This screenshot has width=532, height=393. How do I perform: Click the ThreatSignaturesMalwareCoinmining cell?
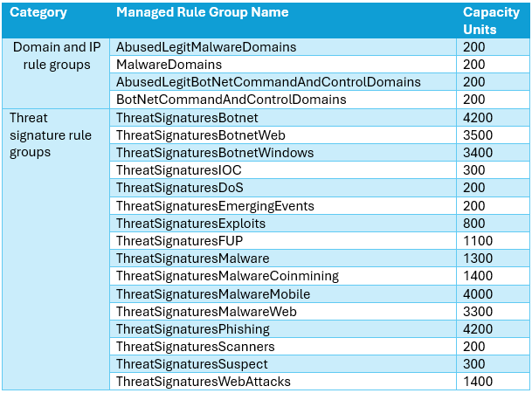[227, 276]
